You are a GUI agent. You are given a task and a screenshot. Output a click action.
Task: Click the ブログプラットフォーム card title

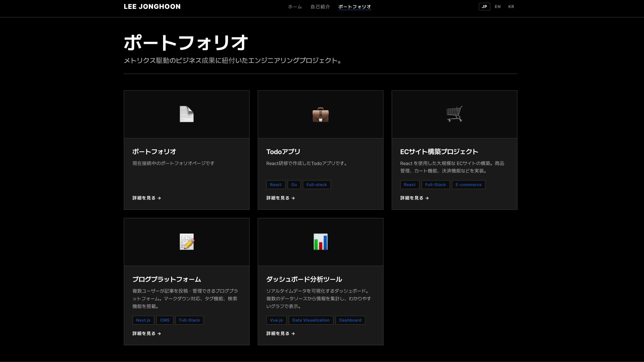pyautogui.click(x=167, y=279)
